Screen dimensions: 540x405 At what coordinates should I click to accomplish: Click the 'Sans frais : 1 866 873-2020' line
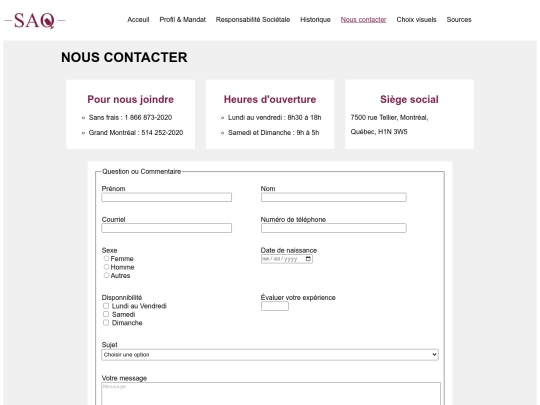pos(131,117)
